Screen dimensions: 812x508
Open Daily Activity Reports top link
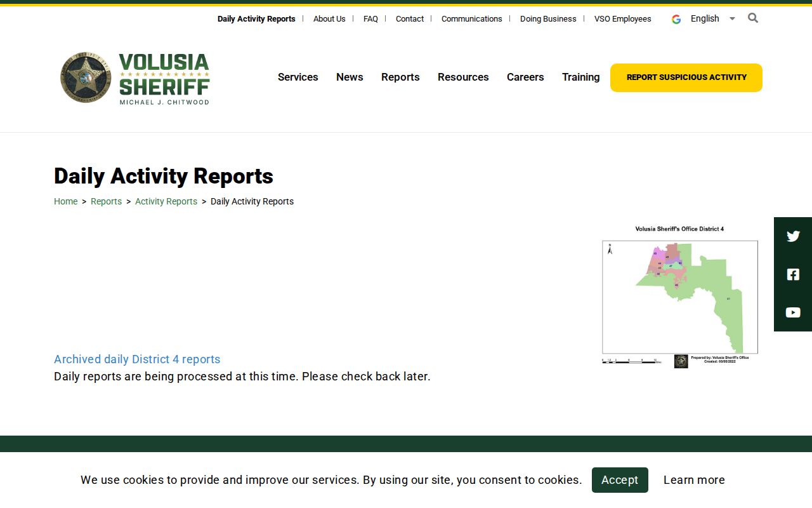pyautogui.click(x=256, y=19)
